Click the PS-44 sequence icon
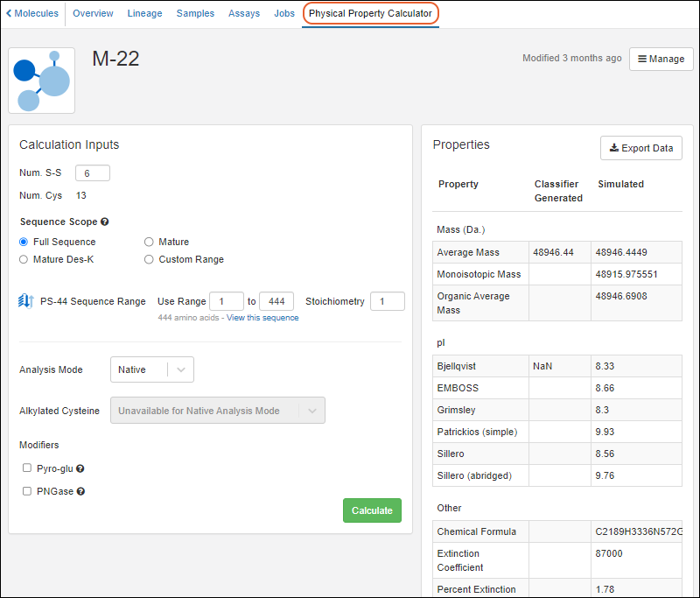This screenshot has height=598, width=700. pyautogui.click(x=25, y=302)
